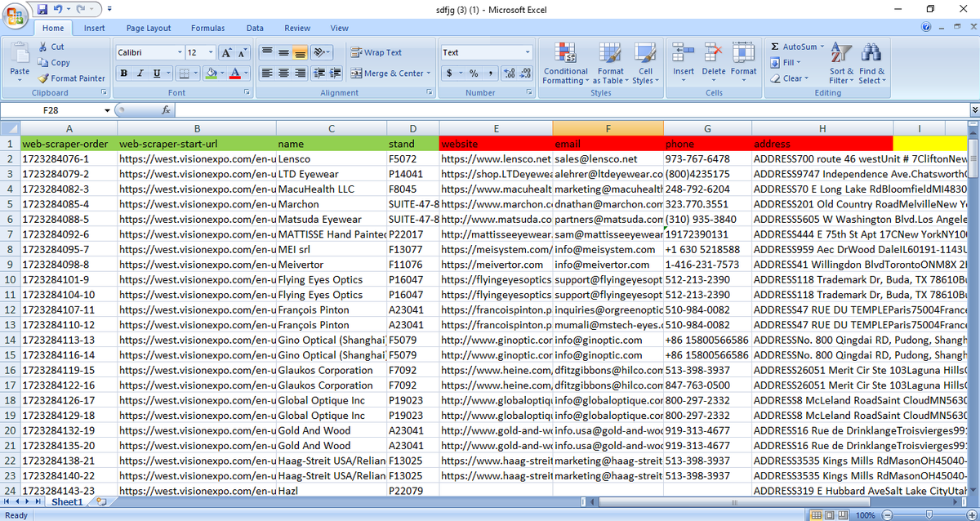This screenshot has height=521, width=980.
Task: Open the Formulas tab
Action: 207,28
